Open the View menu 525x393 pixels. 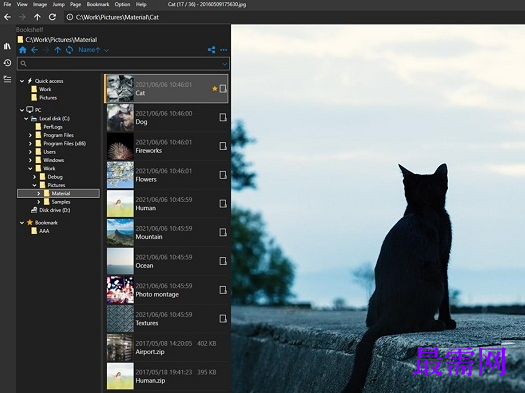click(22, 4)
